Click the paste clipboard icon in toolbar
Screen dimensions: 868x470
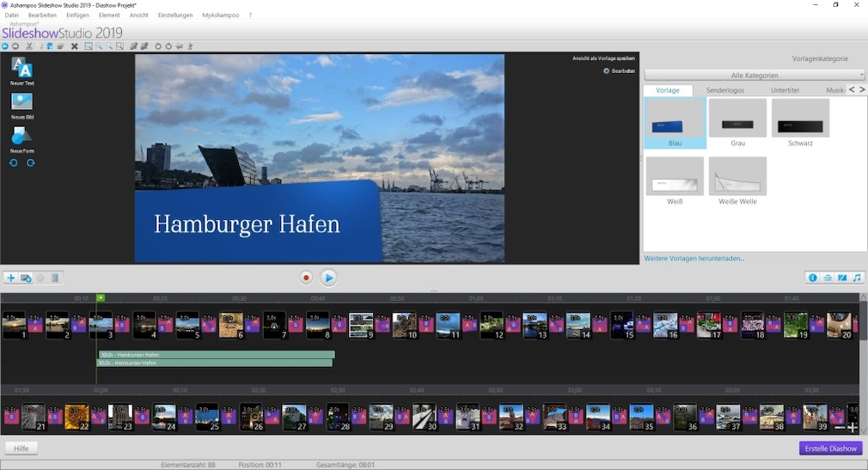50,46
